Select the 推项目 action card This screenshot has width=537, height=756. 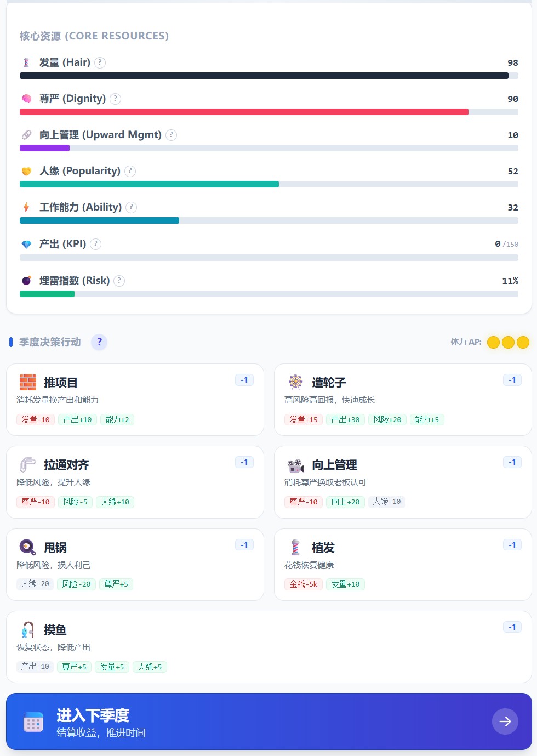[135, 399]
